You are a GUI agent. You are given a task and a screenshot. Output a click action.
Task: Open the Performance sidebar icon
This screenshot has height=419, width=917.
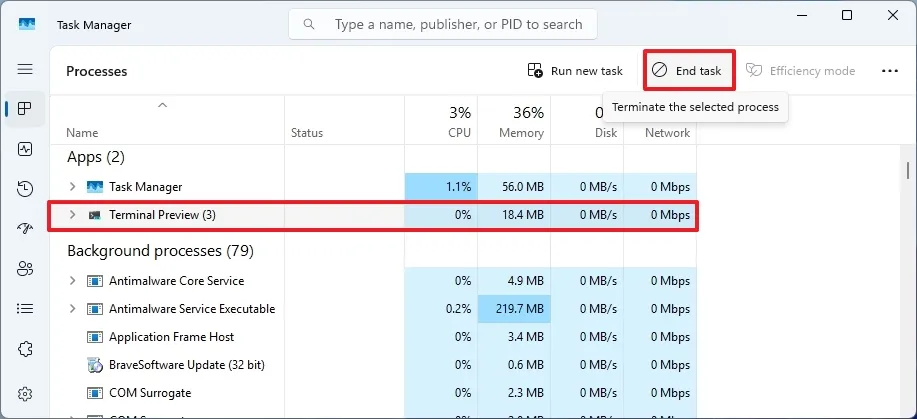point(25,149)
